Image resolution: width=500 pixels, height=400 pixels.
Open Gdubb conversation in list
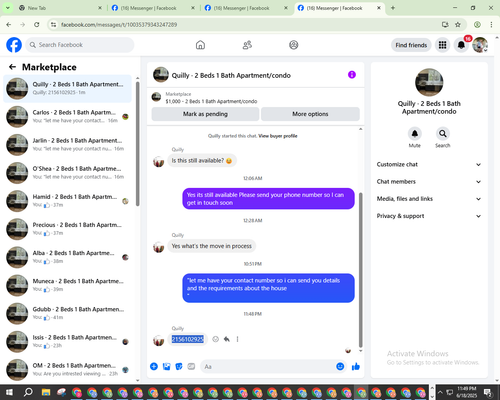(x=67, y=313)
